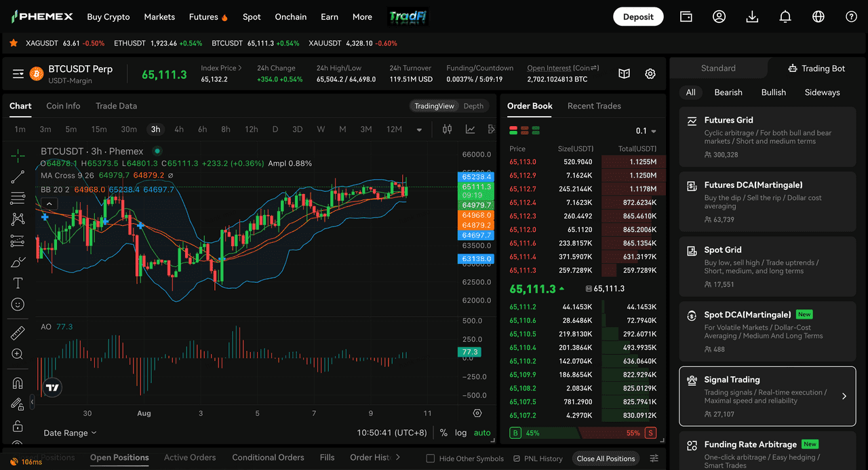Image resolution: width=868 pixels, height=470 pixels.
Task: Click the TradingView logo on chart
Action: [52, 388]
